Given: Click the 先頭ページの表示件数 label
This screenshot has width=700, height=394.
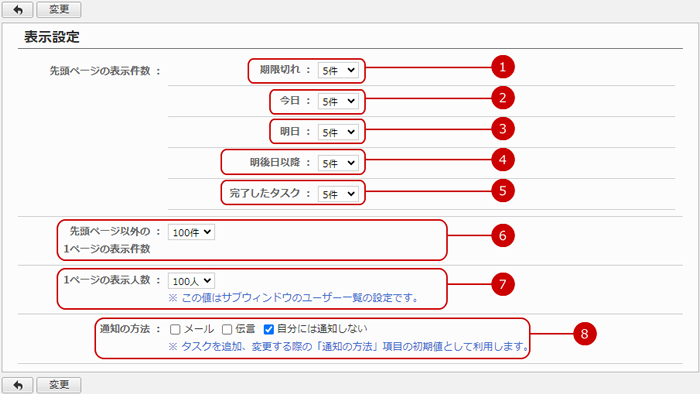Looking at the screenshot, I should 100,71.
